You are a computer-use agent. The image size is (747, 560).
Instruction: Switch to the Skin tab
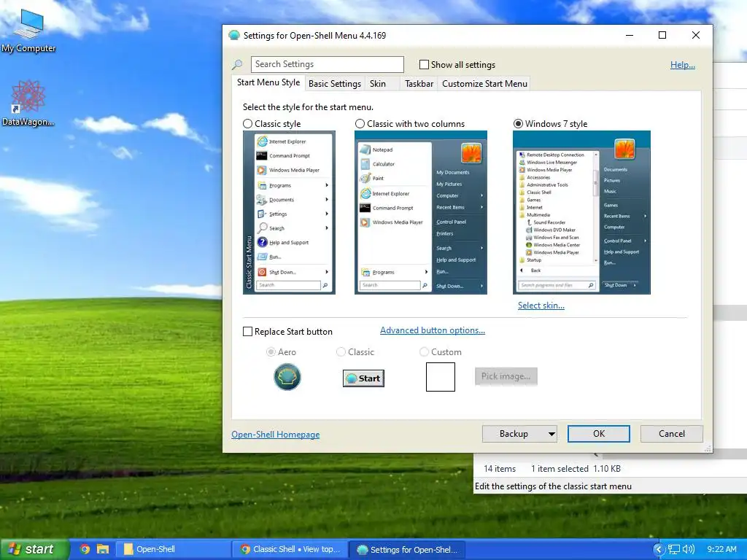click(x=382, y=84)
